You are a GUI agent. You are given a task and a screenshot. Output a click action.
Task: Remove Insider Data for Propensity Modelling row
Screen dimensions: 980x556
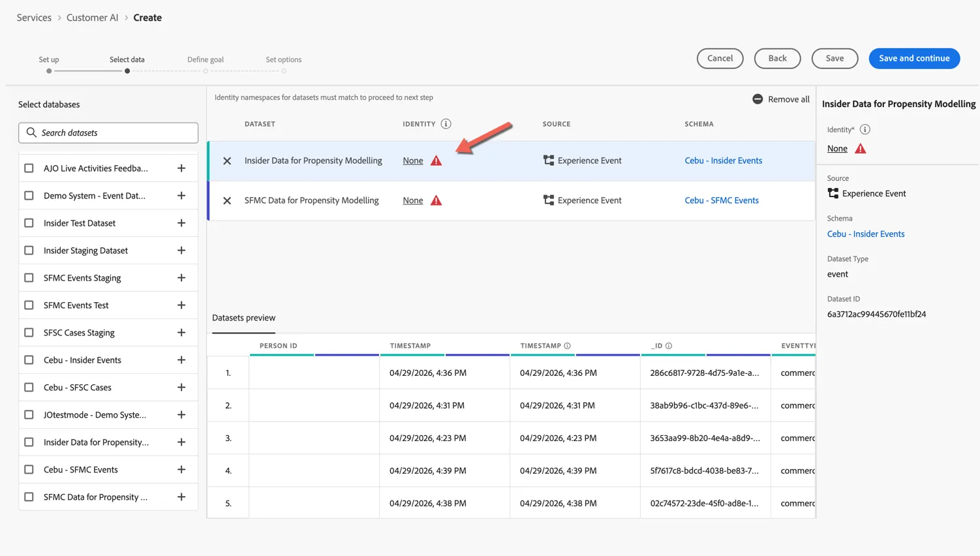coord(227,161)
